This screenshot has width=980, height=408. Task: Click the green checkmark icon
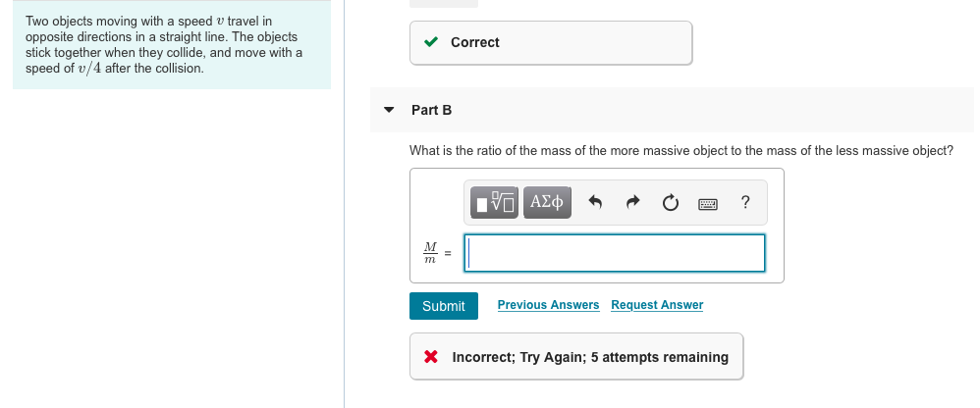tap(431, 42)
